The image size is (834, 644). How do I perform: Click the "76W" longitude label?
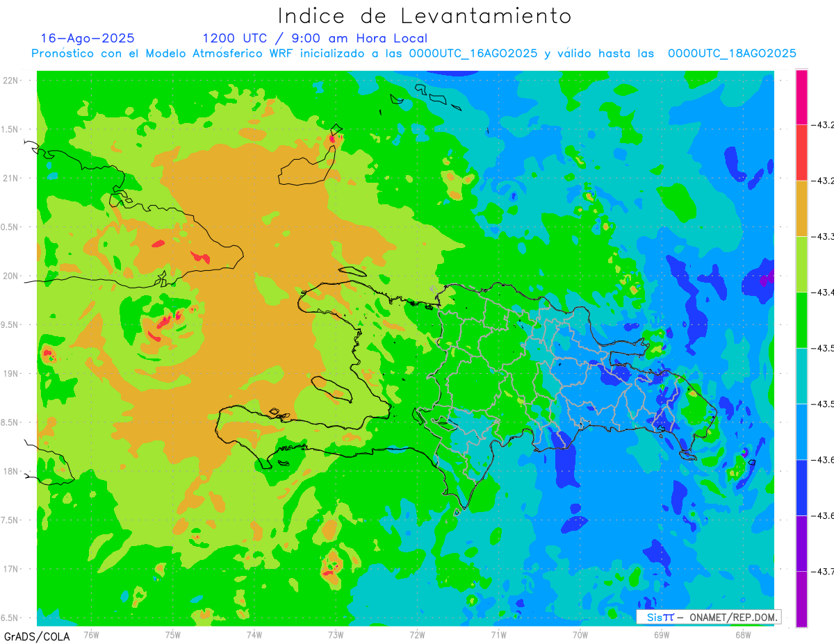91,636
